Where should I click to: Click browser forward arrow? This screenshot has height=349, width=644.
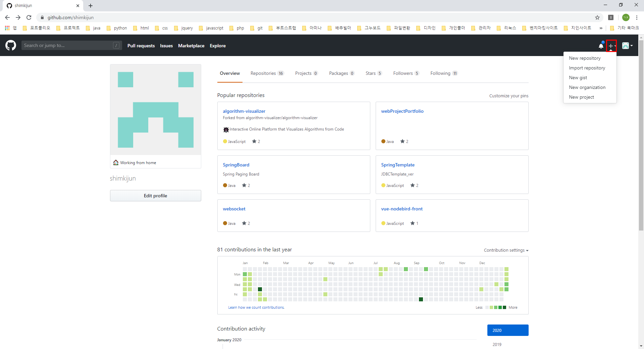click(x=18, y=17)
